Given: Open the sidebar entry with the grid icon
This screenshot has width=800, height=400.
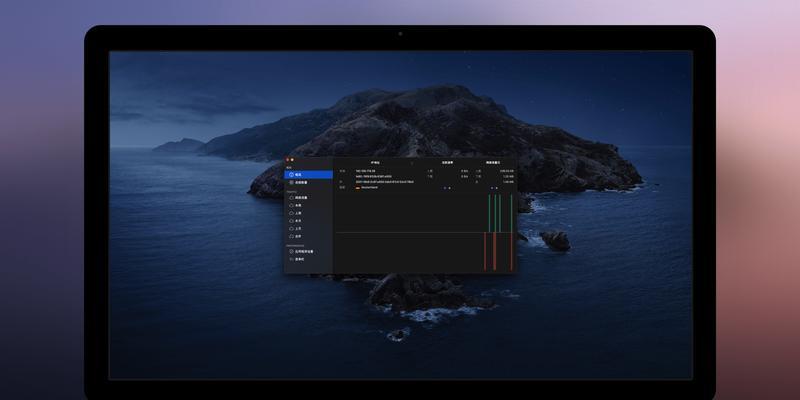Looking at the screenshot, I should (308, 182).
